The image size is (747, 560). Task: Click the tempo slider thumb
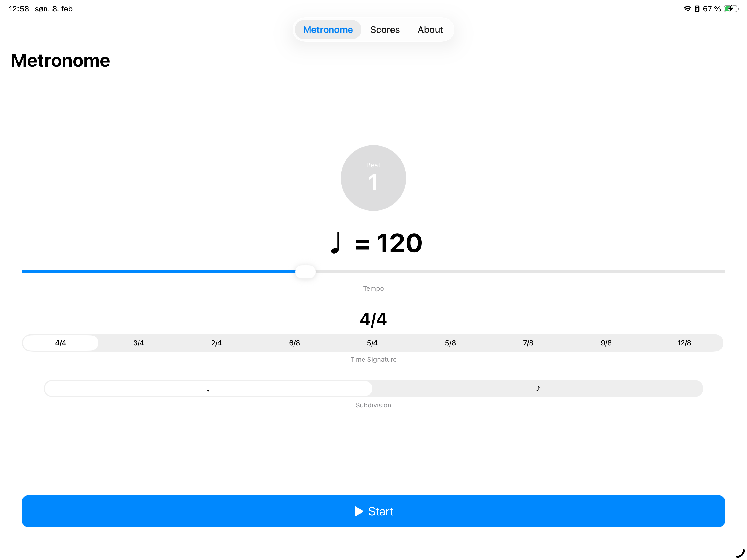pyautogui.click(x=305, y=272)
